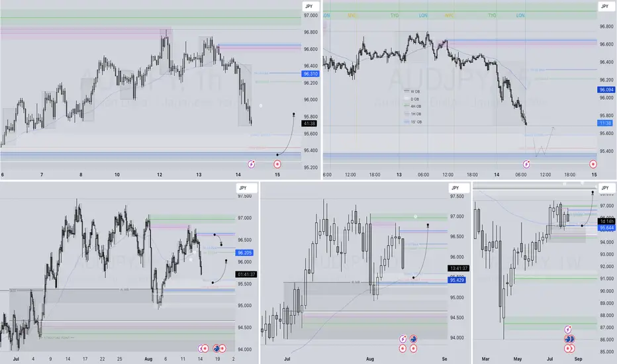Image resolution: width=617 pixels, height=364 pixels.
Task: Select the 13:41:37 countdown label
Action: [458, 269]
